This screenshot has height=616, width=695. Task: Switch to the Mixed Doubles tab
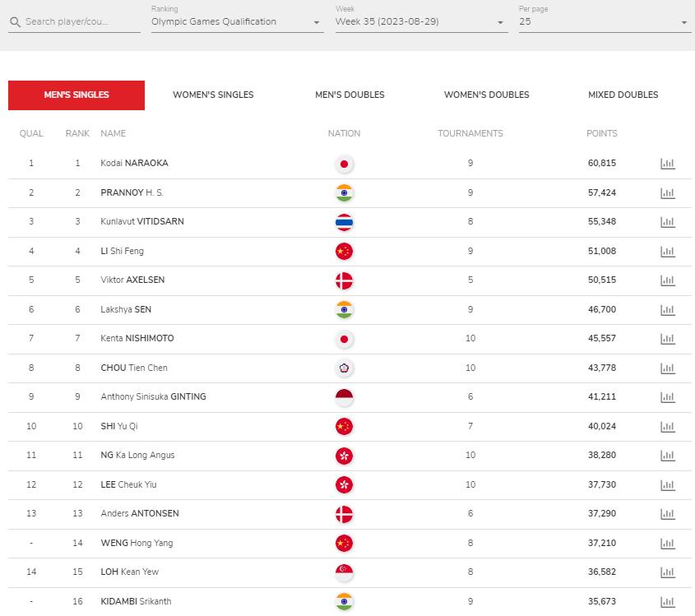pos(623,95)
